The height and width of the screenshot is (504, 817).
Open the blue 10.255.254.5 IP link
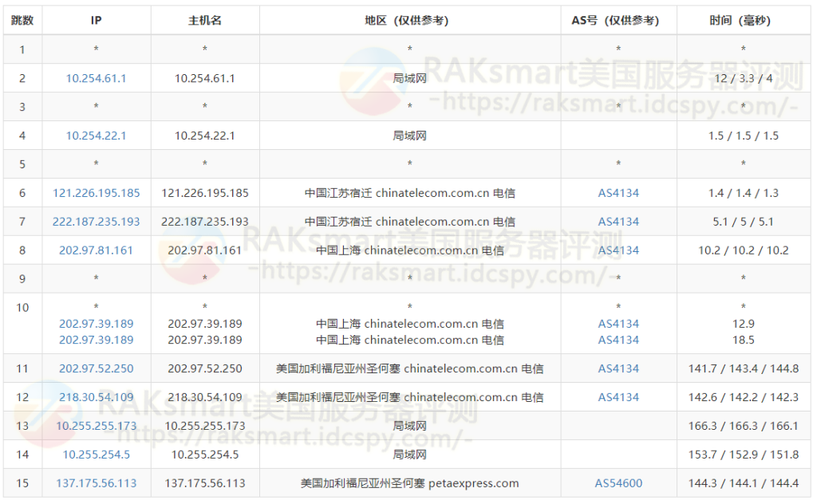pyautogui.click(x=96, y=454)
